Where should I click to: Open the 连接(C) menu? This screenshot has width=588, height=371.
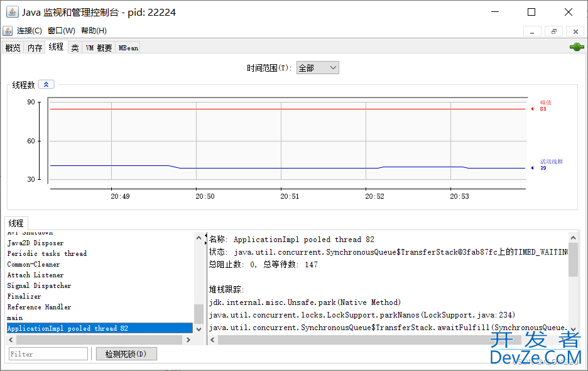pos(30,31)
